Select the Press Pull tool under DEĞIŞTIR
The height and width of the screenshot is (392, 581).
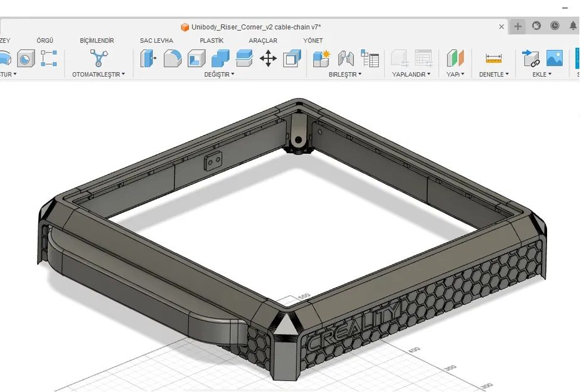[x=147, y=58]
